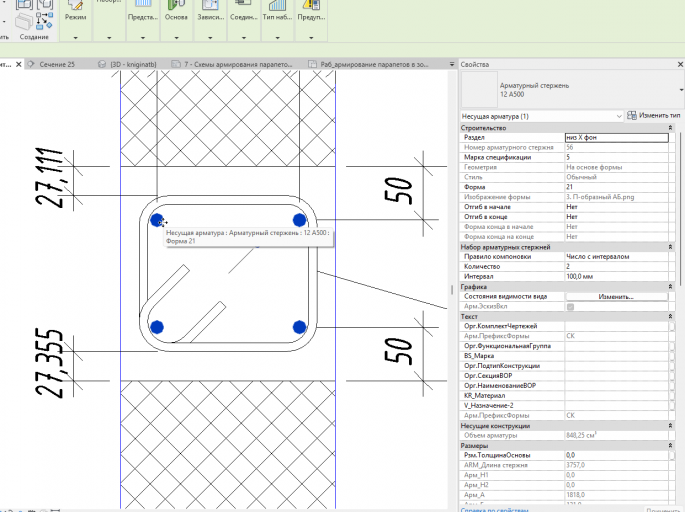This screenshot has height=512, width=685.
Task: Click the Марка спецификации value field
Action: pos(616,157)
